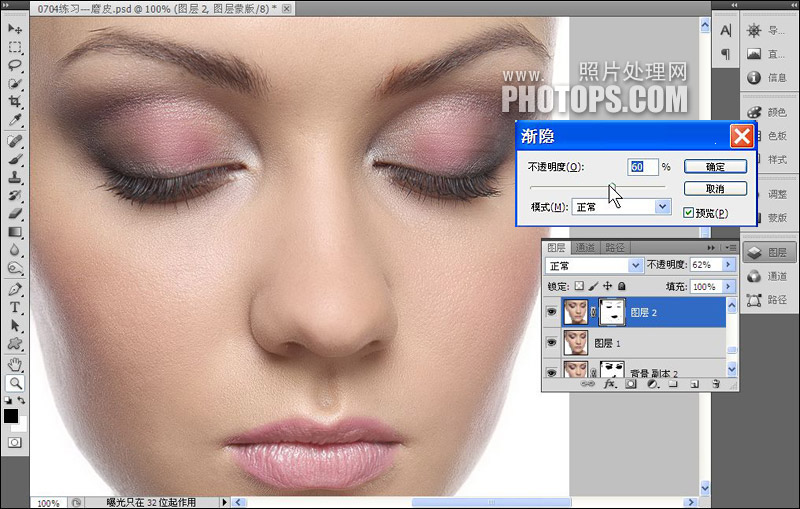Collapse the toolbox double-arrow at top

coord(5,4)
